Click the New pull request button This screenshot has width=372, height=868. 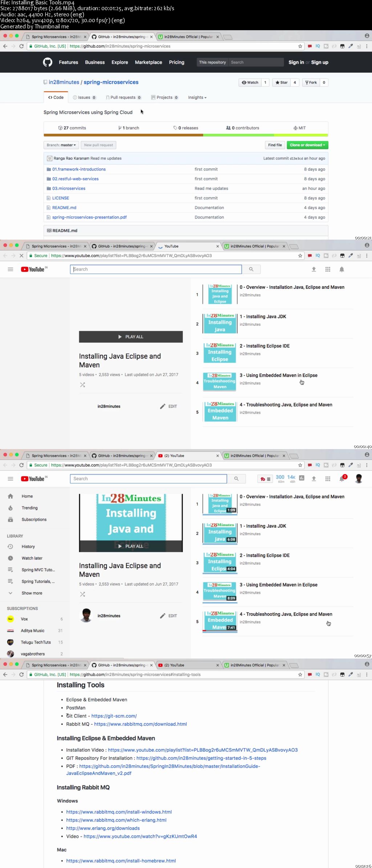[x=98, y=145]
